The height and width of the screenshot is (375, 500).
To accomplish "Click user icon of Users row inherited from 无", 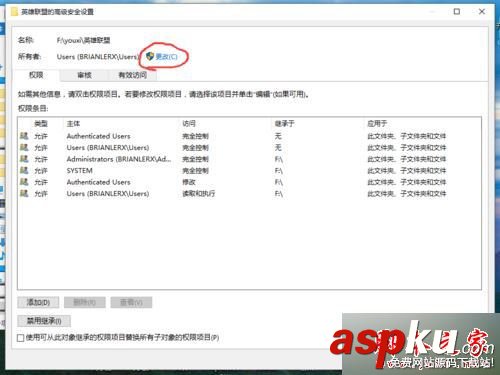I will [24, 147].
